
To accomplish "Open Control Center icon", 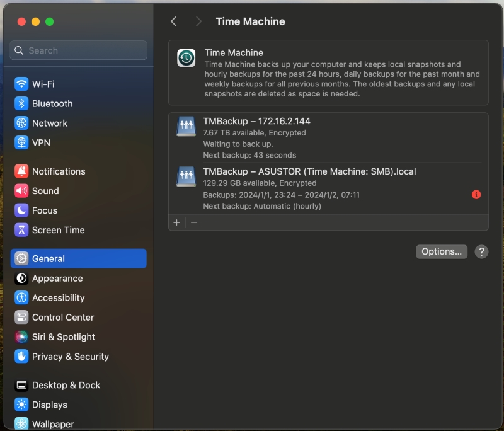I will click(21, 318).
